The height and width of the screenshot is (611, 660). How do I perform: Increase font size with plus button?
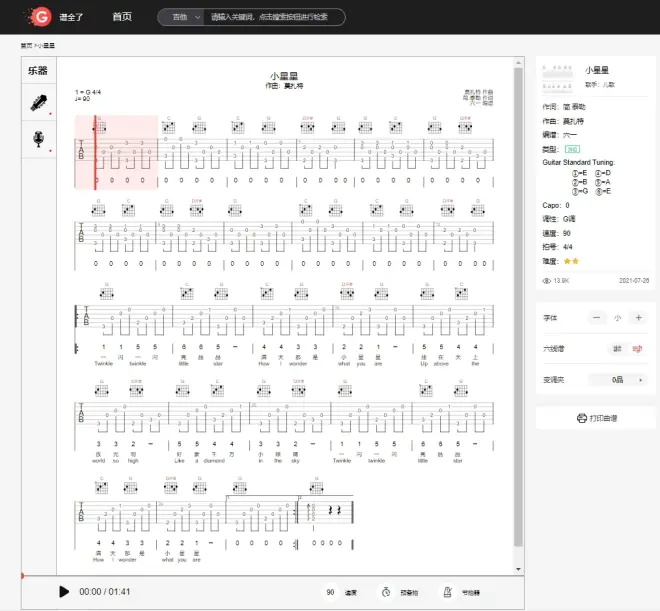pos(638,318)
